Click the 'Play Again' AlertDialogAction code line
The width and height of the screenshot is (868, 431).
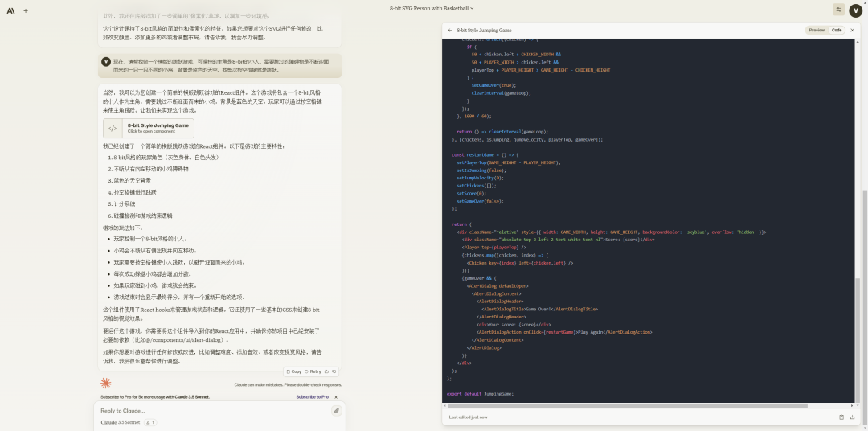pyautogui.click(x=565, y=332)
